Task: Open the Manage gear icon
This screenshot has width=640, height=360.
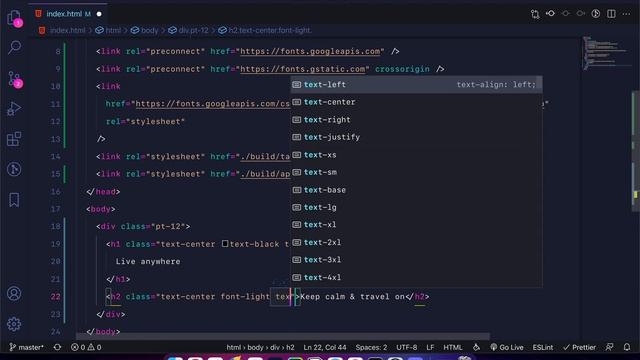Action: click(14, 324)
